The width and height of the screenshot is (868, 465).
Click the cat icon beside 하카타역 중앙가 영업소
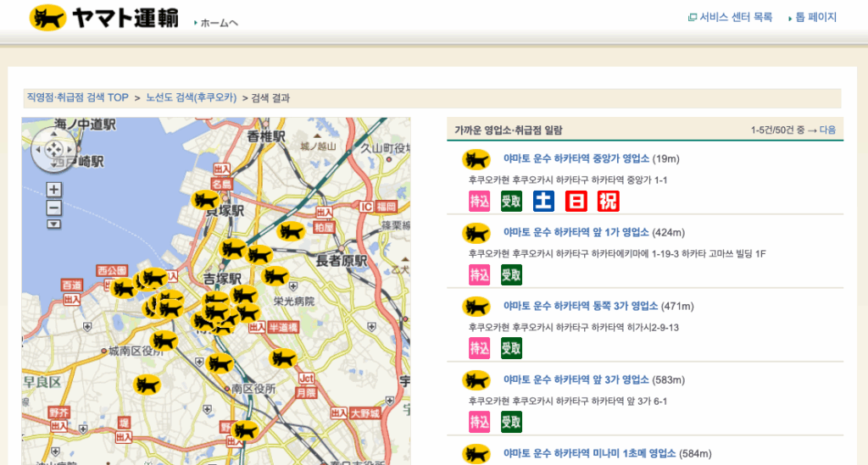[476, 159]
